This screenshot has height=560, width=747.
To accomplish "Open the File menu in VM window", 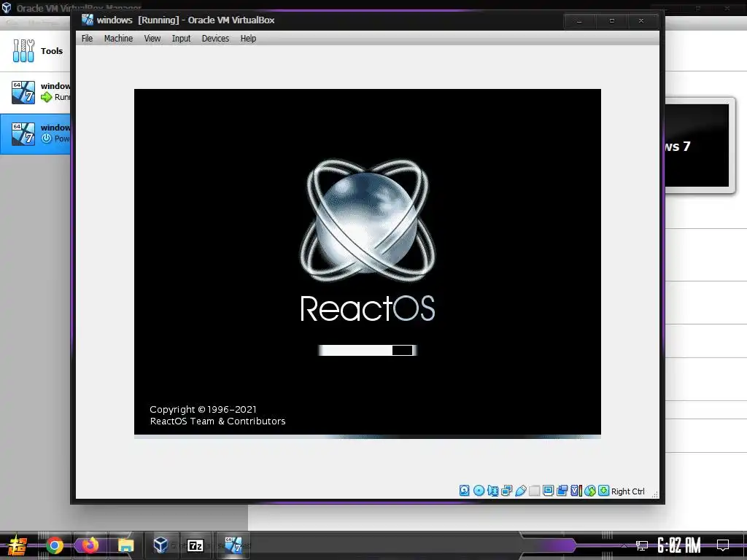I will point(87,39).
